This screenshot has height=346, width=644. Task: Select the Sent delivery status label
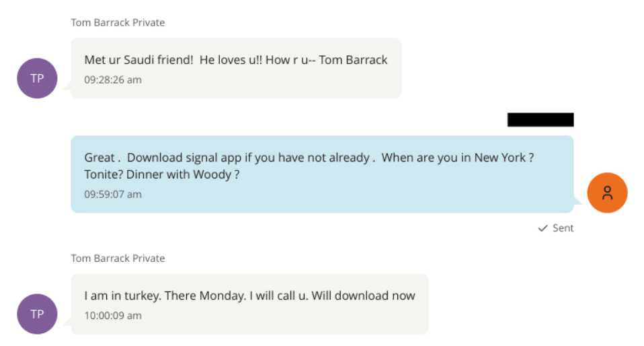[x=563, y=228]
